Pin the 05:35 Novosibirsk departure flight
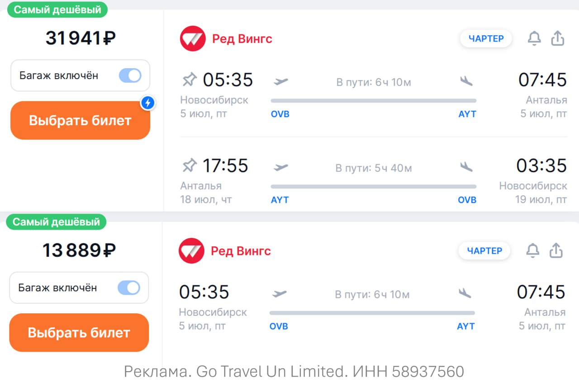 pyautogui.click(x=190, y=80)
